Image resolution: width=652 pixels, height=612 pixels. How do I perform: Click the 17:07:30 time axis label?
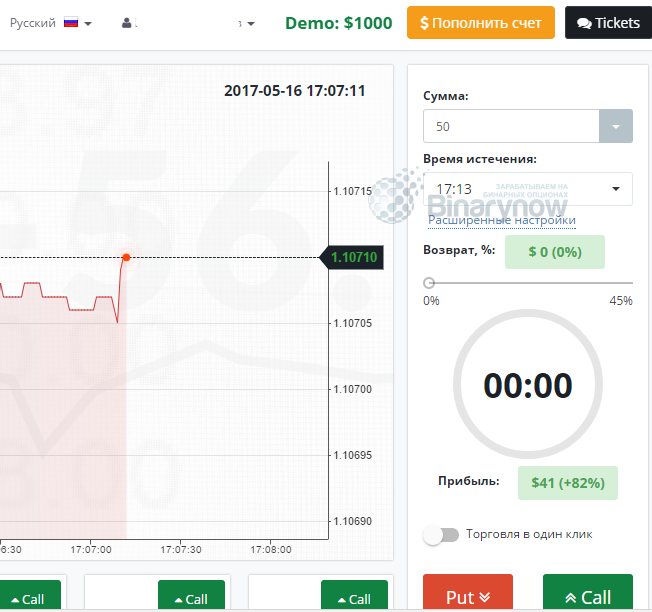pyautogui.click(x=181, y=550)
